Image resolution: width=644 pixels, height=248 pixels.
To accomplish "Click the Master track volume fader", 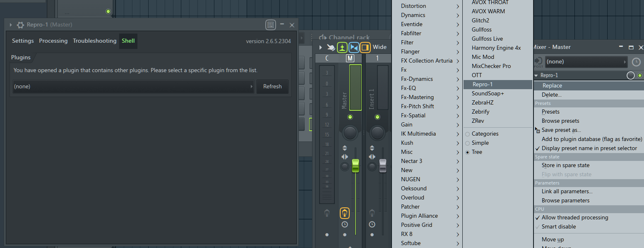I will (x=355, y=166).
